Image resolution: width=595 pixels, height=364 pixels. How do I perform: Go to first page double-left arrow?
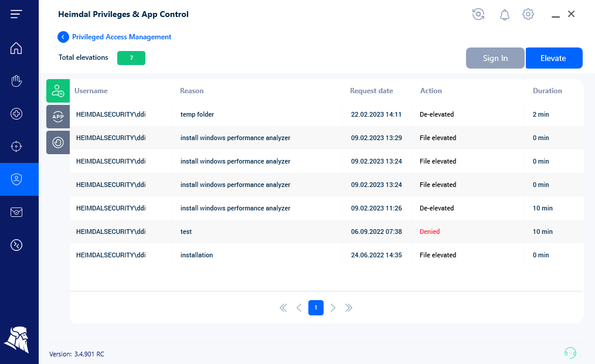coord(283,308)
